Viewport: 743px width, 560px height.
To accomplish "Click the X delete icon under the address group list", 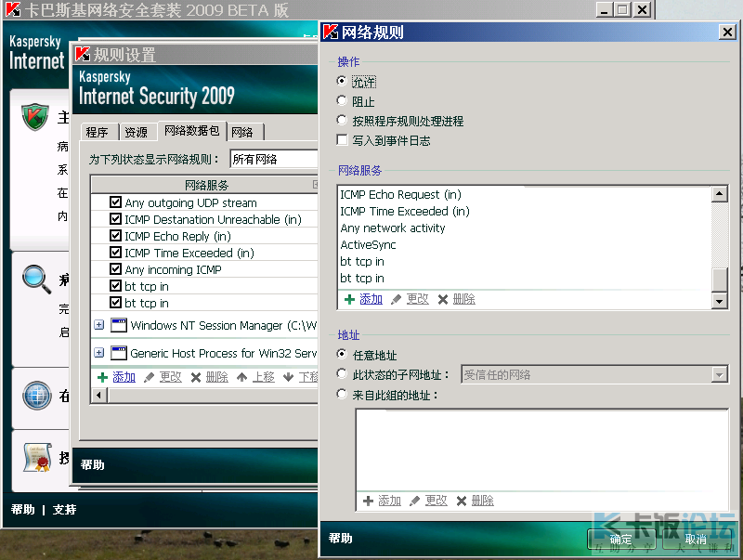I will tap(461, 501).
